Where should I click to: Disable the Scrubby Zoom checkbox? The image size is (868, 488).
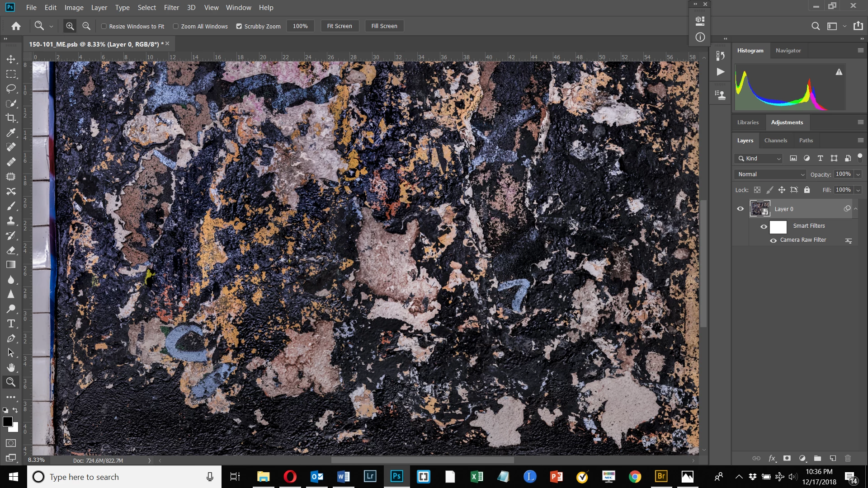click(x=239, y=26)
